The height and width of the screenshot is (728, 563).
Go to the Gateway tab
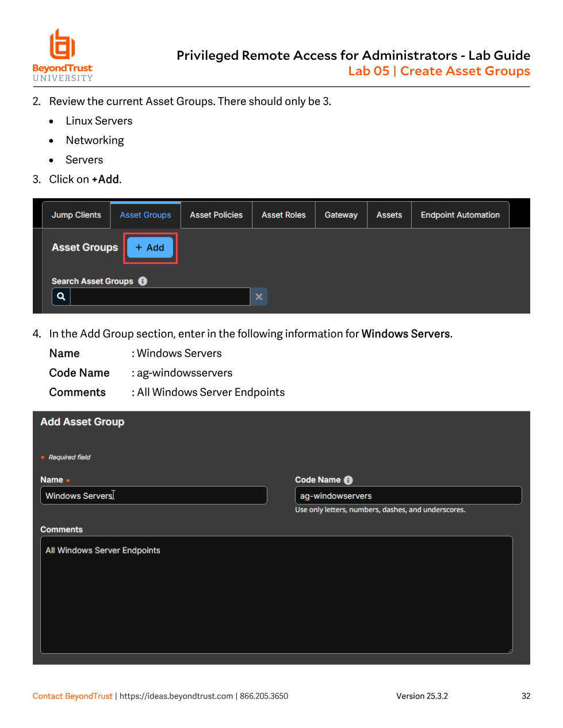click(x=341, y=215)
